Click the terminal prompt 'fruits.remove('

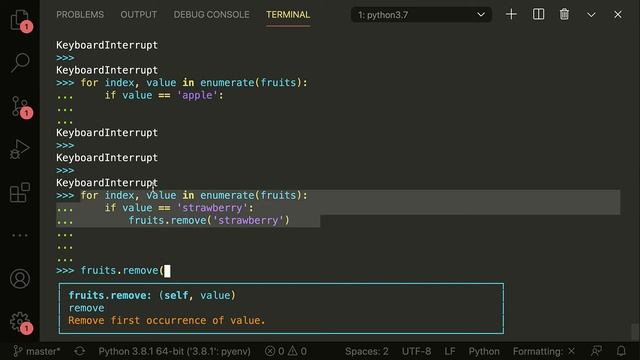(x=122, y=271)
